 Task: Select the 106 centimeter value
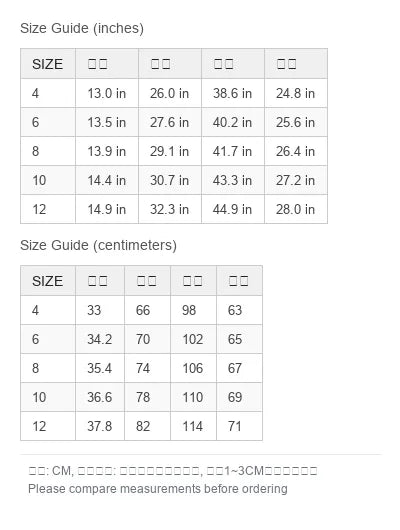coord(193,368)
